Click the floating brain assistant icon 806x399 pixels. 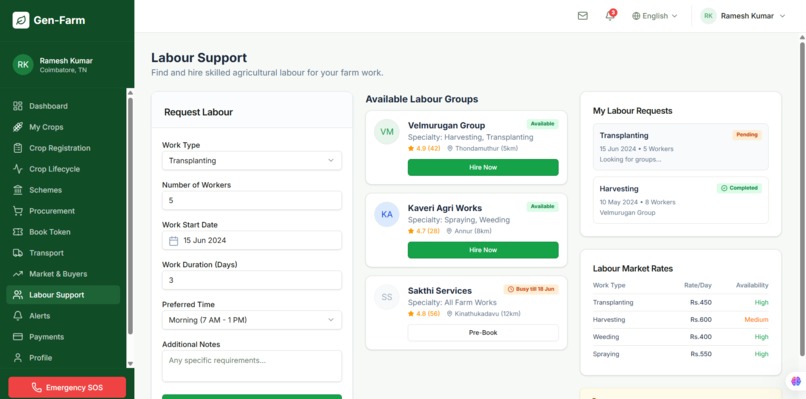click(x=796, y=382)
